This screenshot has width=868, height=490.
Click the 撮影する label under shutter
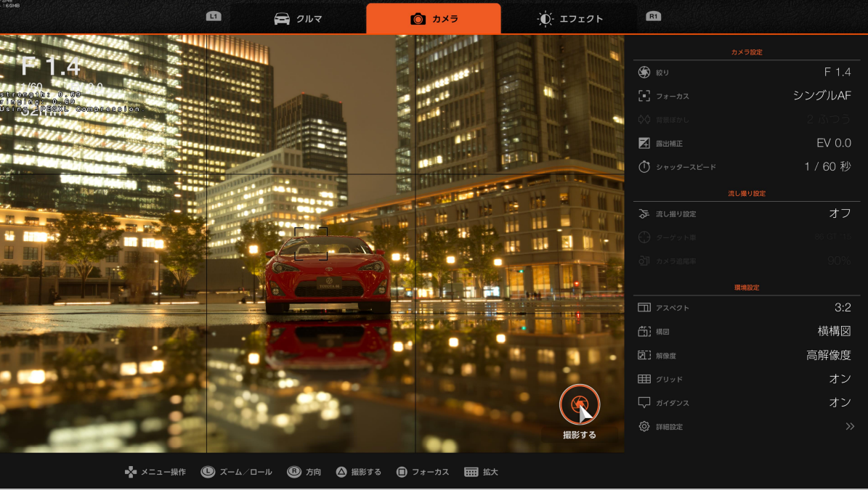(x=579, y=435)
